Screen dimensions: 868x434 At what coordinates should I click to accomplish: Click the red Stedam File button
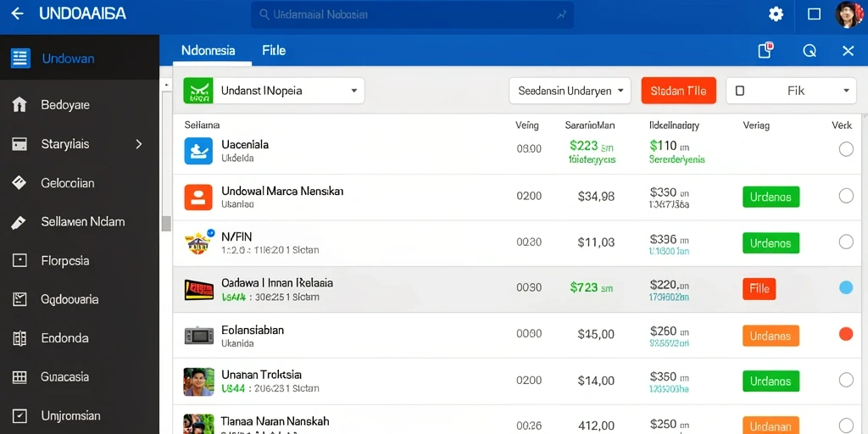point(679,91)
